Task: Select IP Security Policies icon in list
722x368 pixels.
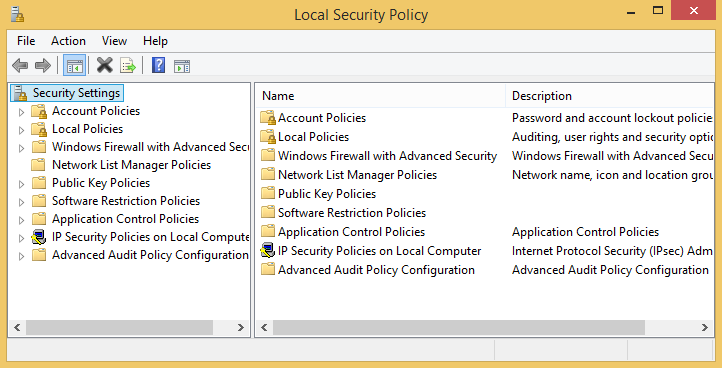Action: [268, 251]
